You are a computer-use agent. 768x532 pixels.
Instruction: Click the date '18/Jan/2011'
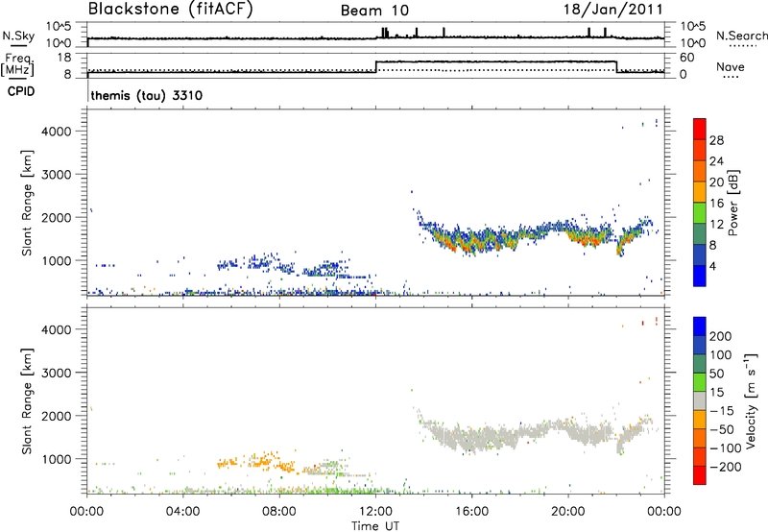tap(612, 10)
